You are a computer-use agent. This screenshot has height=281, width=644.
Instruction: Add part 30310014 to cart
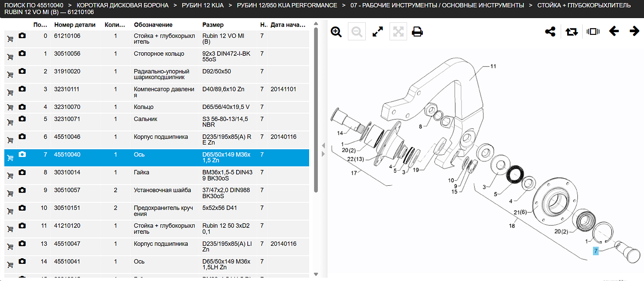[10, 175]
